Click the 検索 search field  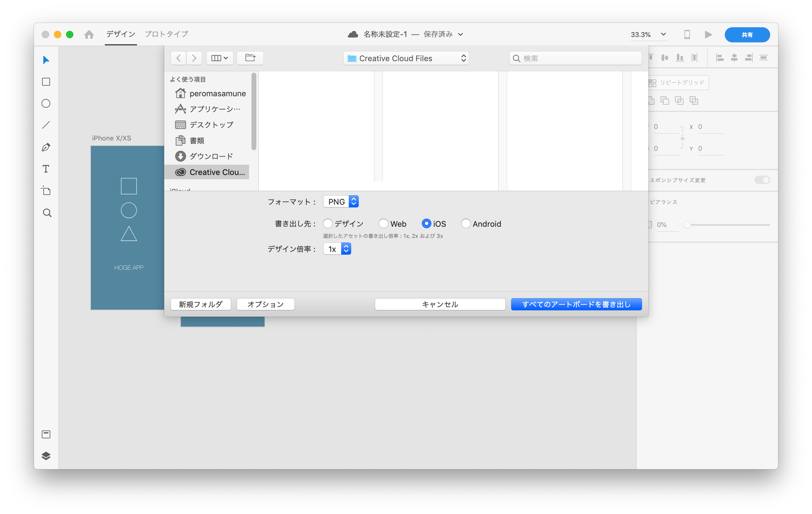(x=575, y=58)
